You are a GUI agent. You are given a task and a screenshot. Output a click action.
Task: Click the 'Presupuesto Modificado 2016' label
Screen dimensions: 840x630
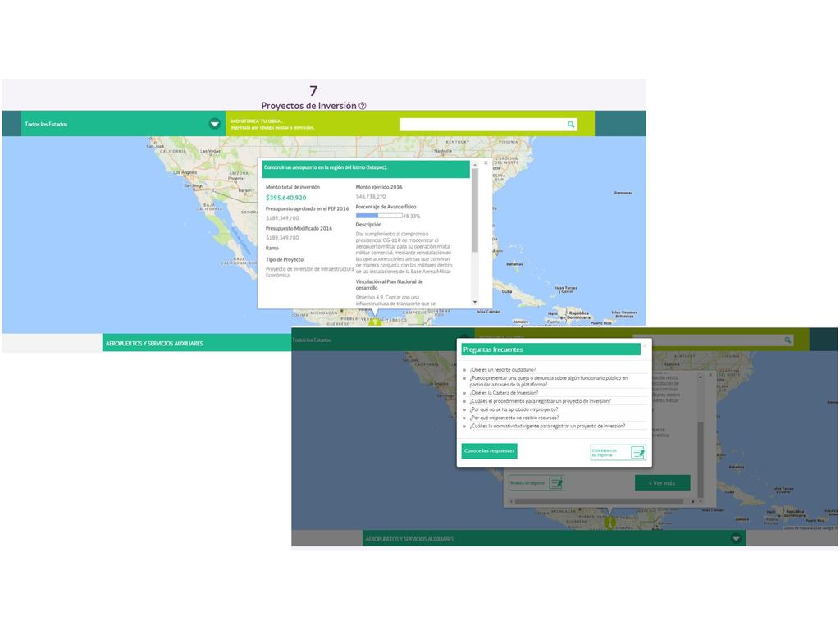299,228
